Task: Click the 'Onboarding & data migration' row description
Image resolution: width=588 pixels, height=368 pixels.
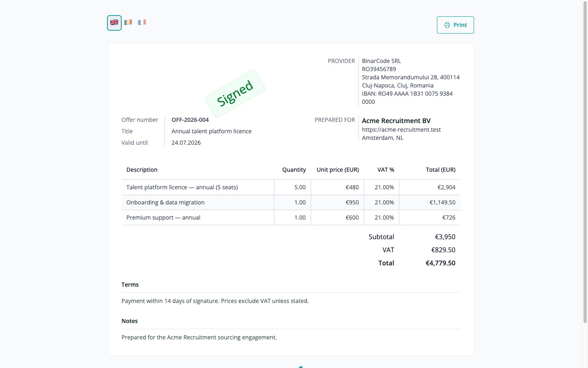Action: click(165, 202)
